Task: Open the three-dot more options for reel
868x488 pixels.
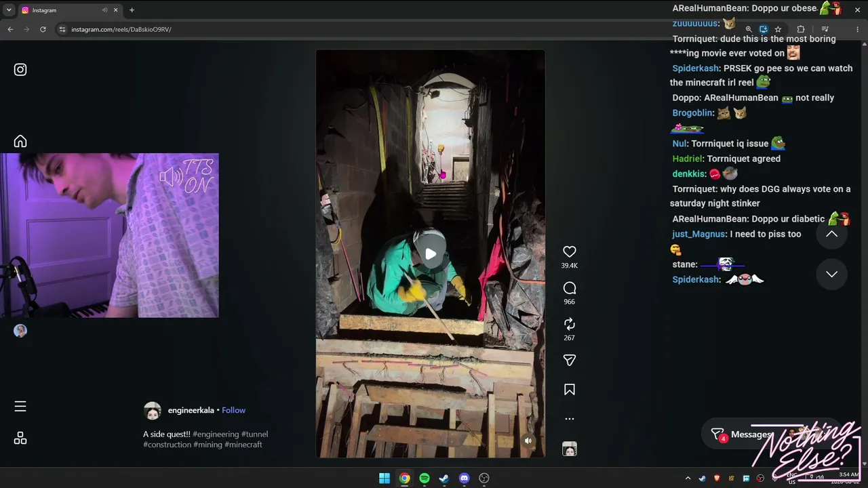Action: pos(570,419)
